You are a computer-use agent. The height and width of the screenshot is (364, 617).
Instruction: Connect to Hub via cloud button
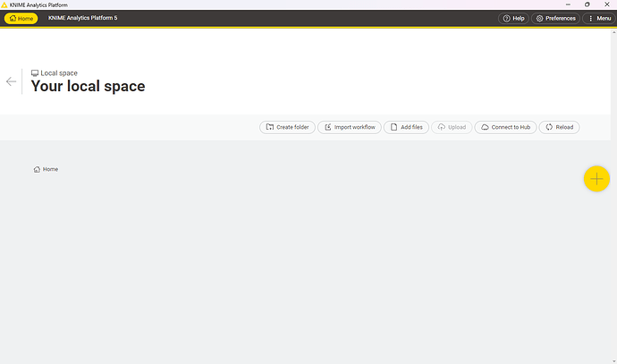click(505, 127)
